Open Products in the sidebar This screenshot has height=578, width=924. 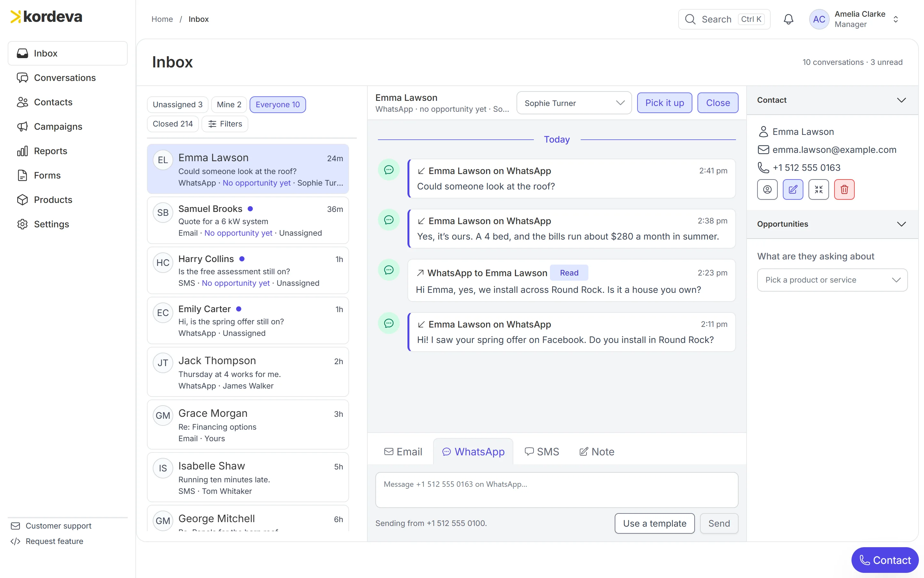(68, 199)
